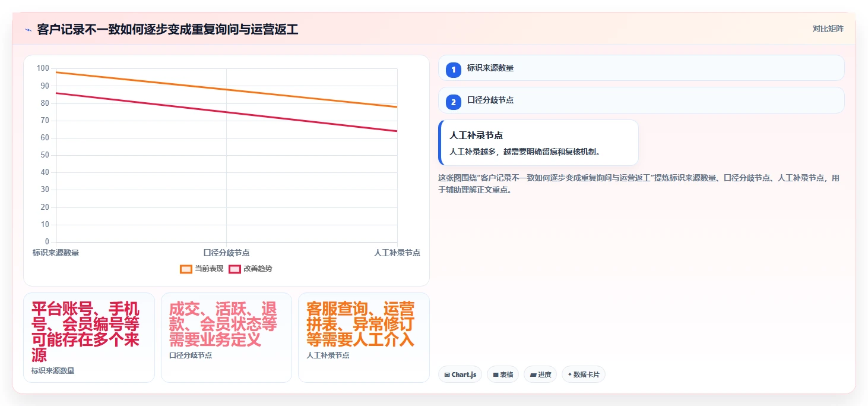The width and height of the screenshot is (868, 406).
Task: Click the y-axis value 0
Action: click(x=47, y=242)
